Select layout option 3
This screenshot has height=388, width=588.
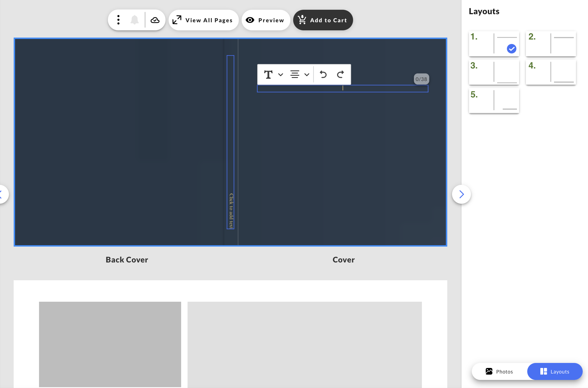494,72
